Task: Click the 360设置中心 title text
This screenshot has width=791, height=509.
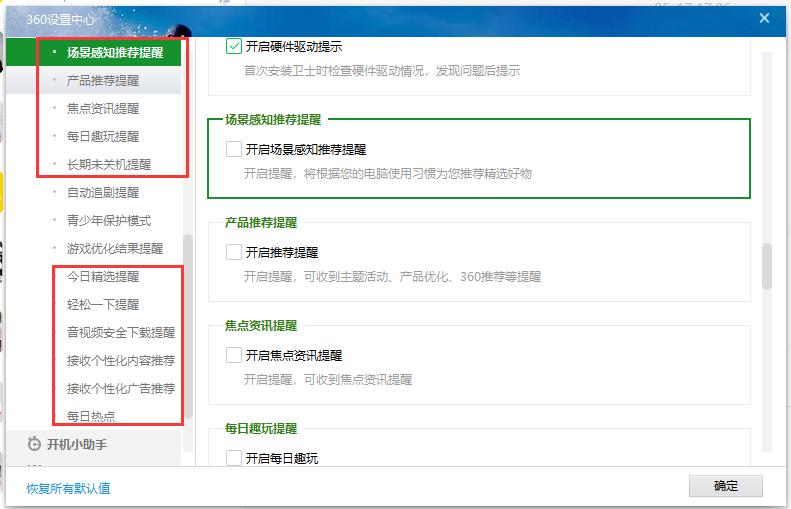Action: pos(60,20)
